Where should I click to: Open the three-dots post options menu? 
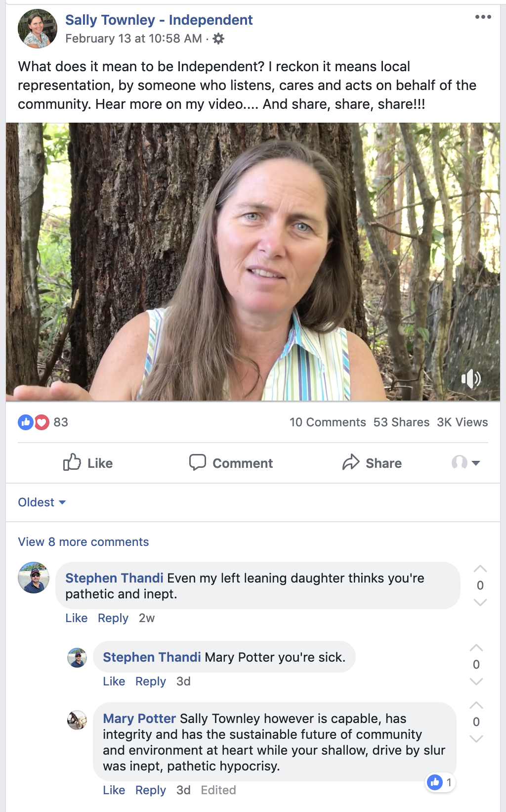click(x=483, y=17)
